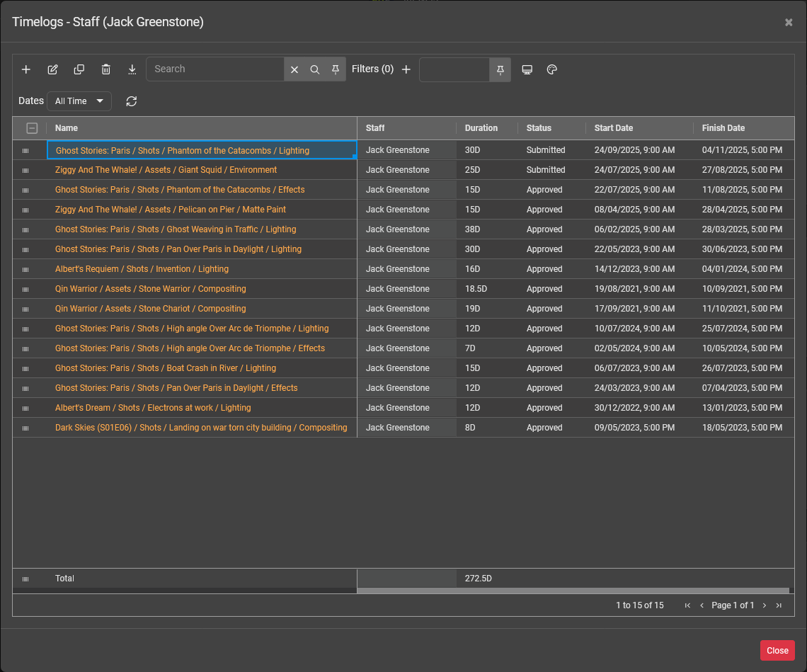Add a new filter with plus button
The width and height of the screenshot is (807, 672).
[x=406, y=69]
